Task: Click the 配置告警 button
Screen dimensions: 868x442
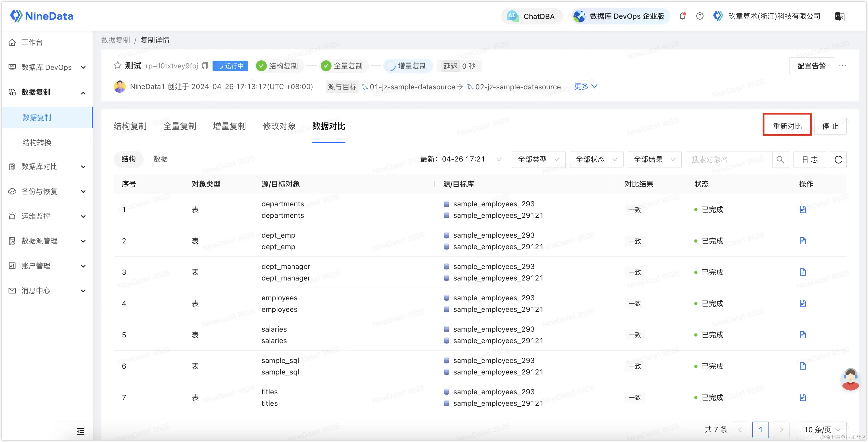Action: (x=811, y=66)
